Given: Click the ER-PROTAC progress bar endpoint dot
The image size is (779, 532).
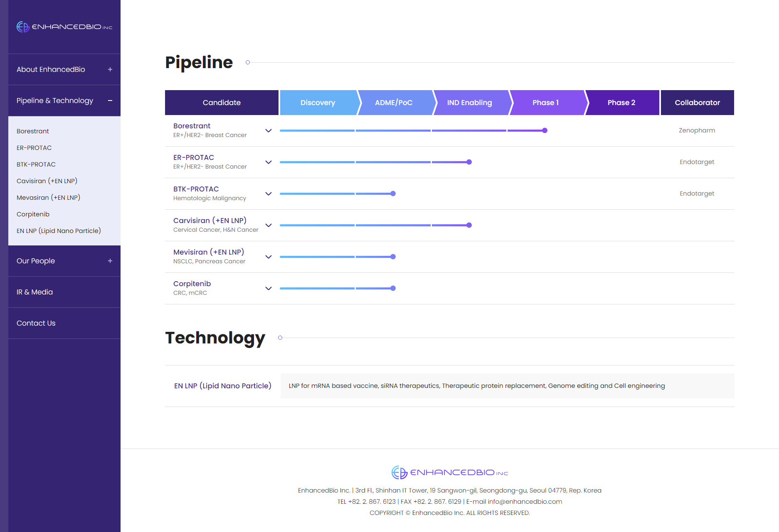Looking at the screenshot, I should (x=469, y=162).
